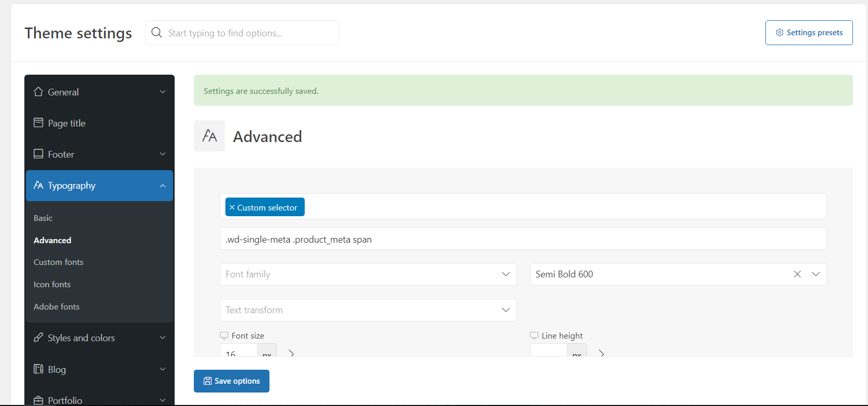Expand the General menu chevron
The image size is (868, 406).
coord(163,92)
